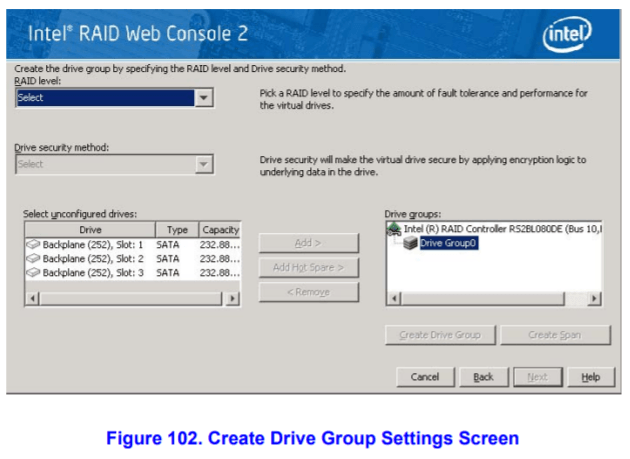Click left scroll arrow of unconfigured drives list

[x=33, y=299]
